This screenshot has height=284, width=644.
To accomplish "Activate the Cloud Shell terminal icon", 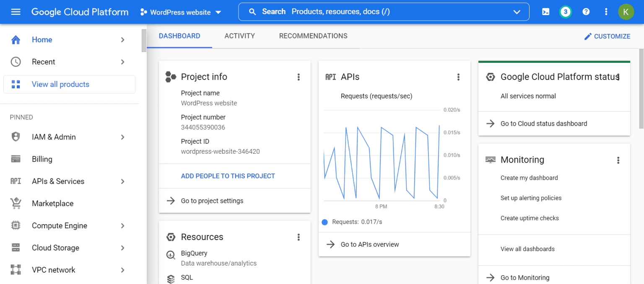I will click(545, 12).
